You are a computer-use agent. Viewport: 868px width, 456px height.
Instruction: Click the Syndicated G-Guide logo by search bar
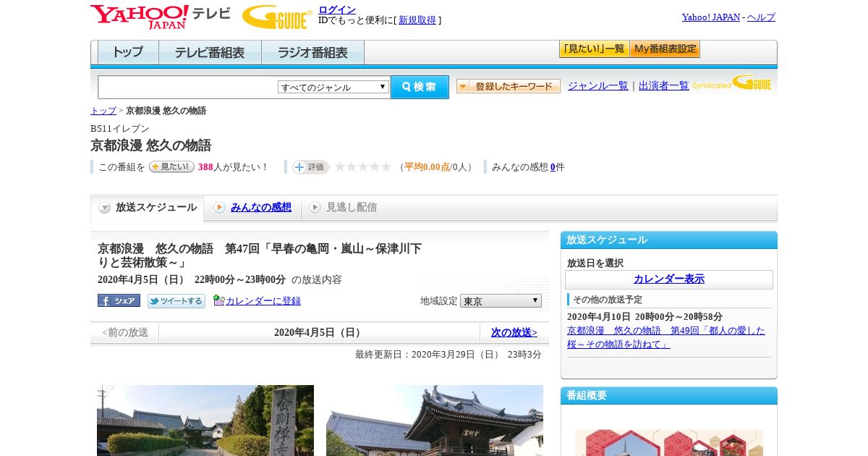(731, 83)
